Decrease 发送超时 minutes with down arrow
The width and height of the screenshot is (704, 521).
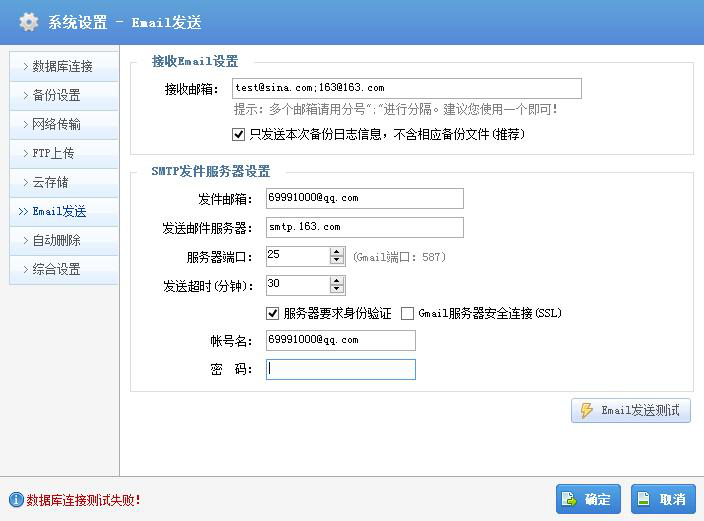337,289
